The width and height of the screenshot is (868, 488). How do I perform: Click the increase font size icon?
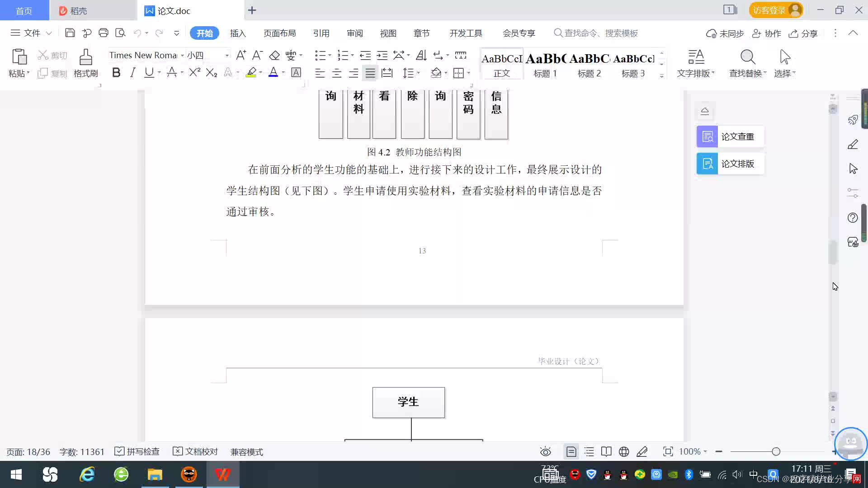241,55
